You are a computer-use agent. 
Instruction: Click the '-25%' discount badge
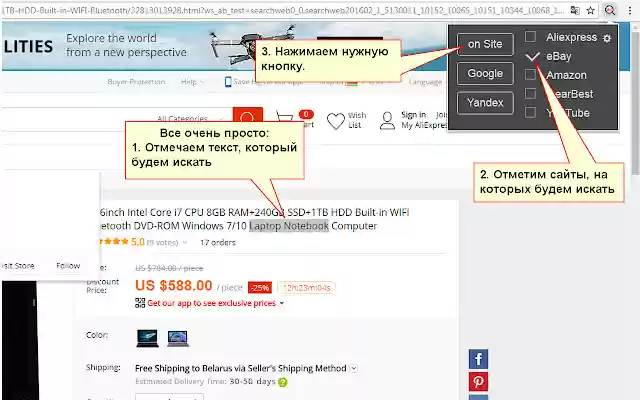coord(260,288)
